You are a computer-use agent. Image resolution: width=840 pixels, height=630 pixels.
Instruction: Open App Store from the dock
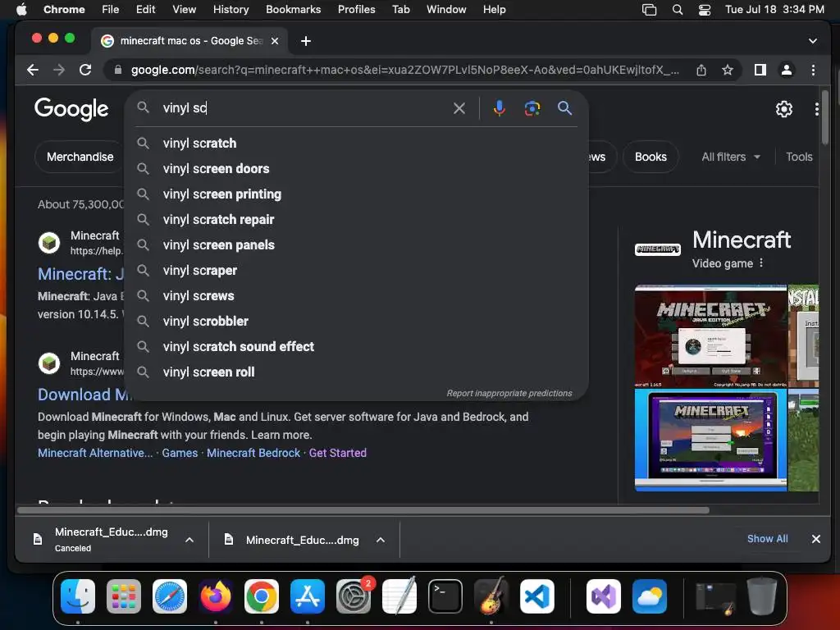308,596
